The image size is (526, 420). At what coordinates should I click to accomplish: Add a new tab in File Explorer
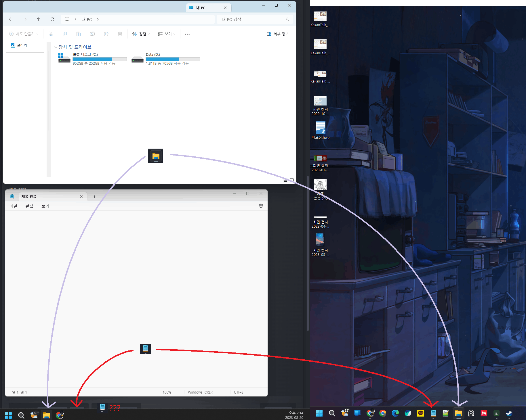click(238, 8)
